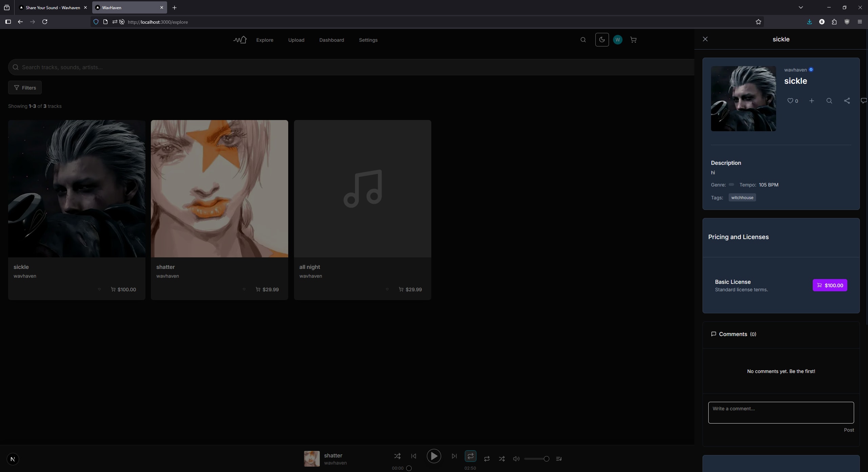Image resolution: width=868 pixels, height=472 pixels.
Task: Open wavhaven artist profile in details panel
Action: point(795,70)
